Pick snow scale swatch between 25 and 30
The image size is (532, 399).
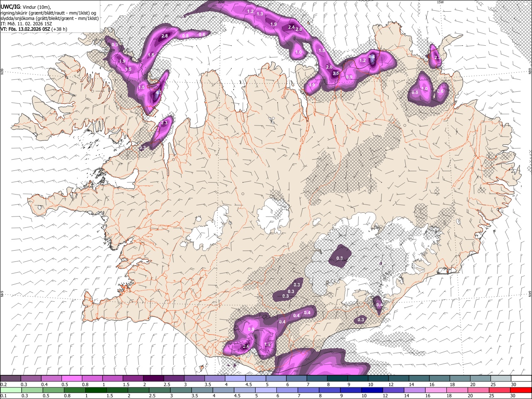[x=501, y=379]
